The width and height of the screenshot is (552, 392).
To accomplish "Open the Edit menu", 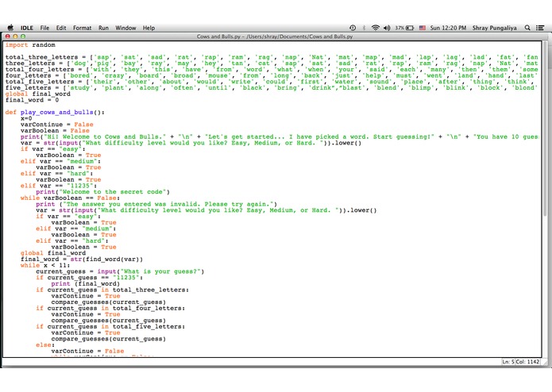I will [x=61, y=28].
